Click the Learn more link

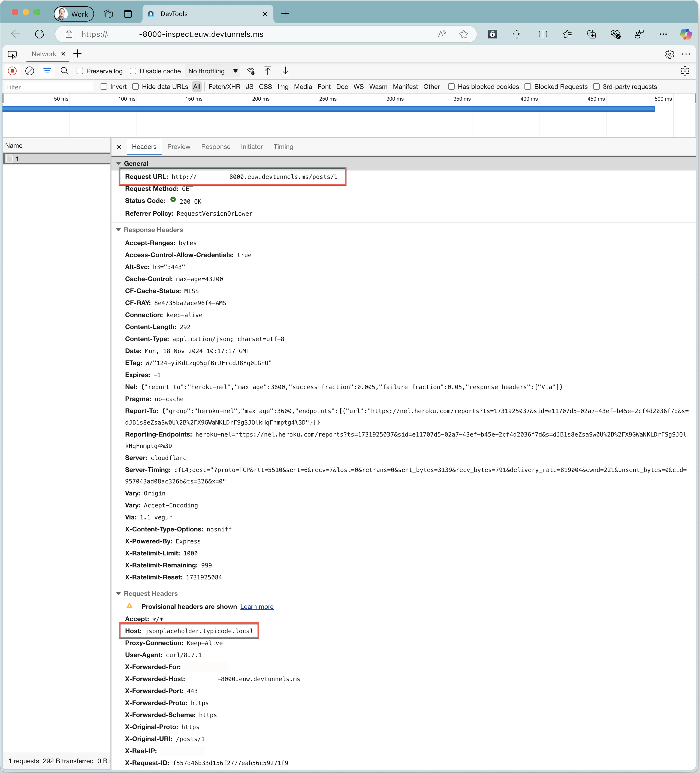(x=257, y=607)
